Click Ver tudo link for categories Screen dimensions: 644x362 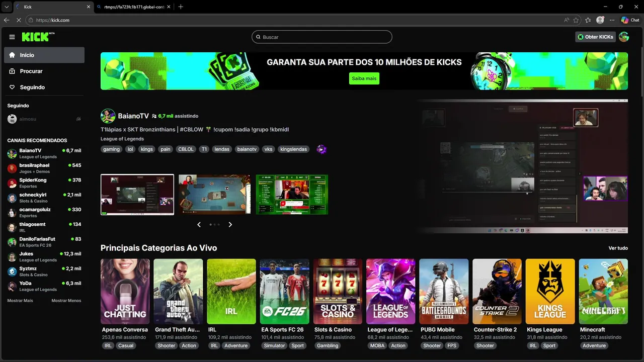coord(618,248)
